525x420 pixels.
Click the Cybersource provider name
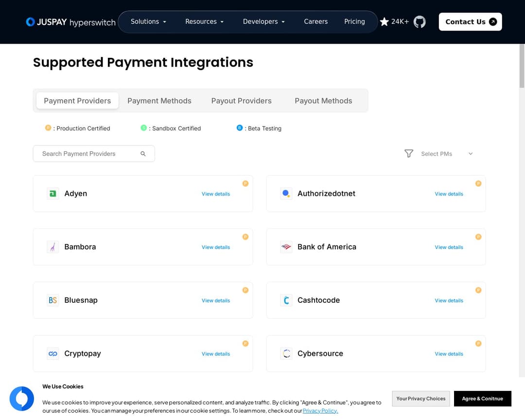(320, 353)
